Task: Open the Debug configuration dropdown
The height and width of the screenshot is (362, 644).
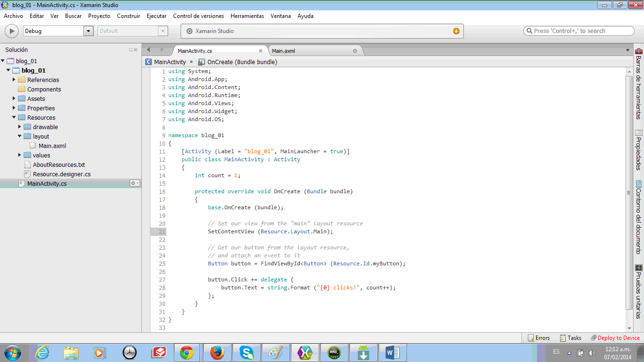Action: pyautogui.click(x=88, y=31)
